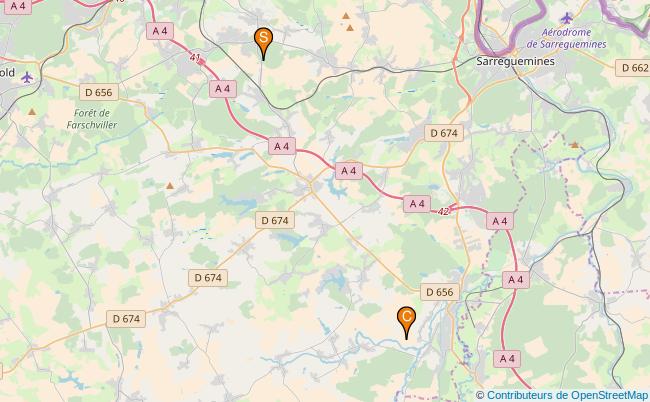This screenshot has width=650, height=402.
Task: Click the Aérodrome de Sarreguemines airplane icon
Action: click(566, 18)
